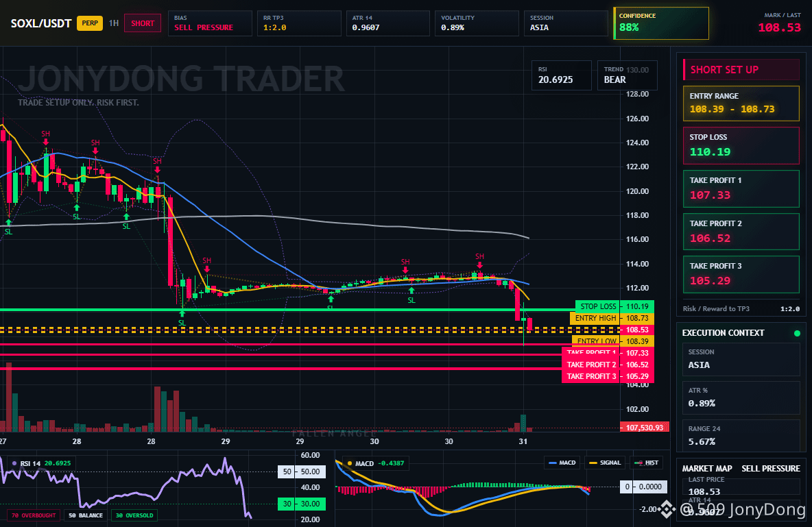Click the green STOP LOSS 110.19 chart label
The height and width of the screenshot is (527, 812).
tap(614, 306)
